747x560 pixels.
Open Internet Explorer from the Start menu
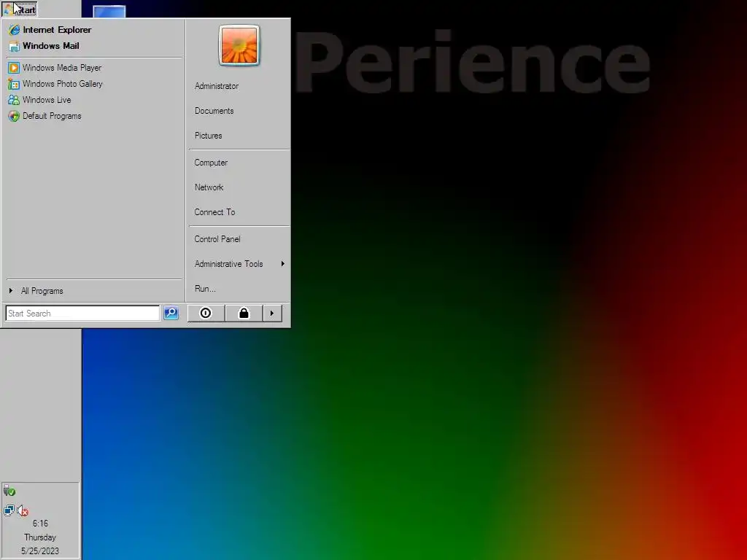click(x=94, y=29)
